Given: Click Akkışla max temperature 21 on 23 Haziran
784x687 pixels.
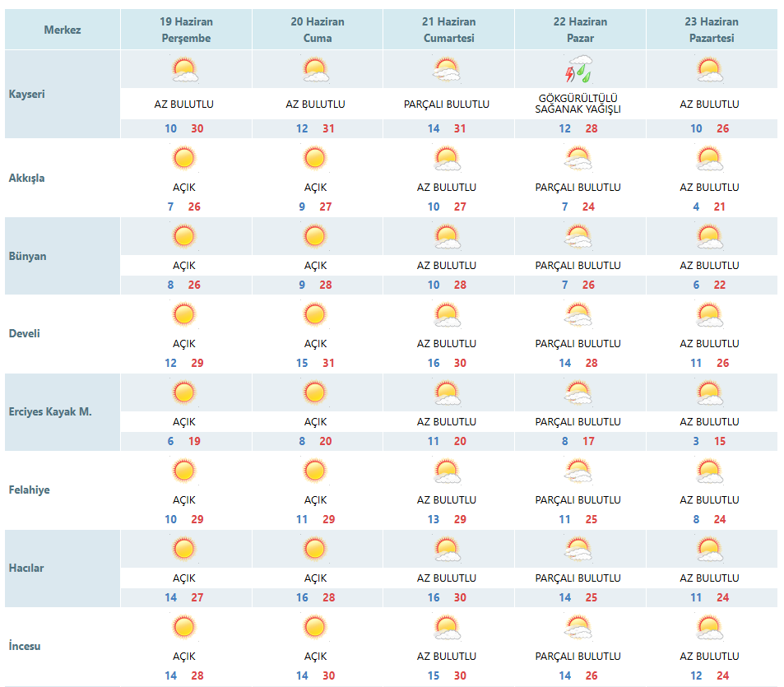Looking at the screenshot, I should click(720, 207).
